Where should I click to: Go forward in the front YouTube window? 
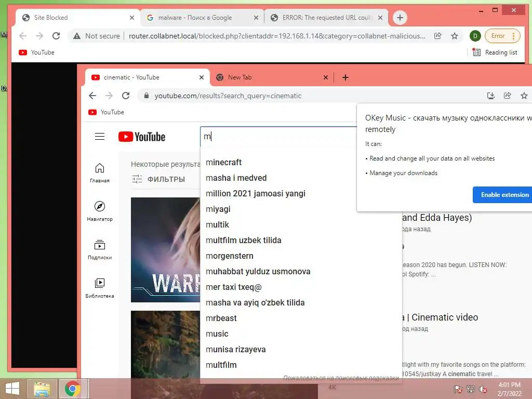tap(109, 96)
